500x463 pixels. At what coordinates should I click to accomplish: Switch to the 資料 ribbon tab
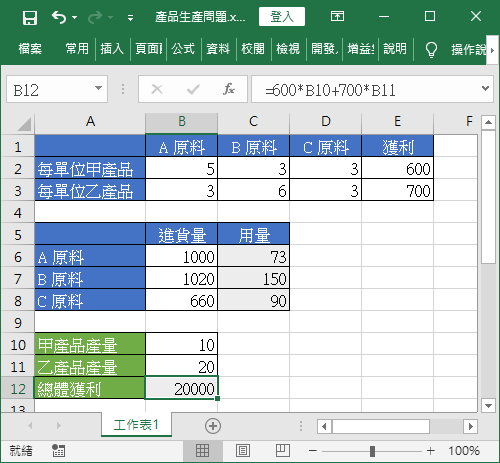click(218, 49)
